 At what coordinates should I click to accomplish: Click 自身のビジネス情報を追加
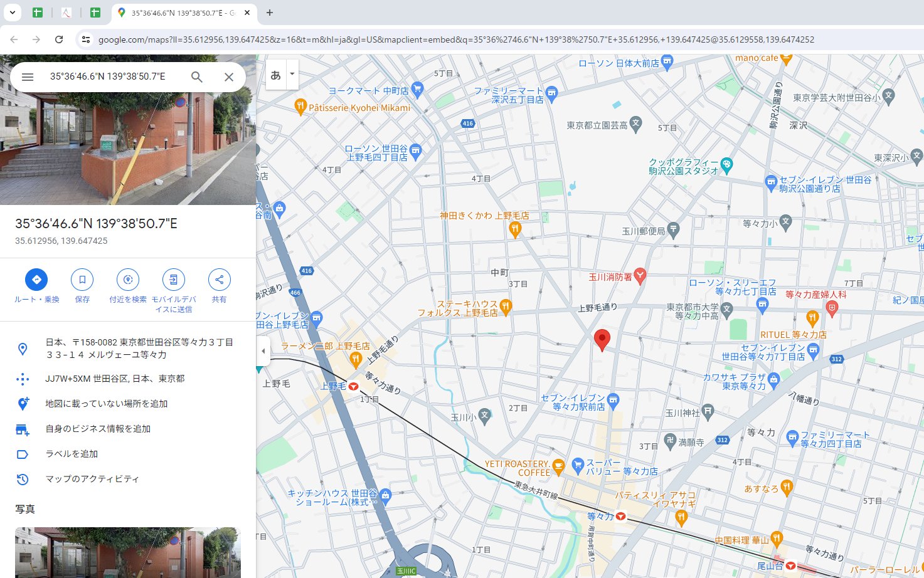(128, 429)
